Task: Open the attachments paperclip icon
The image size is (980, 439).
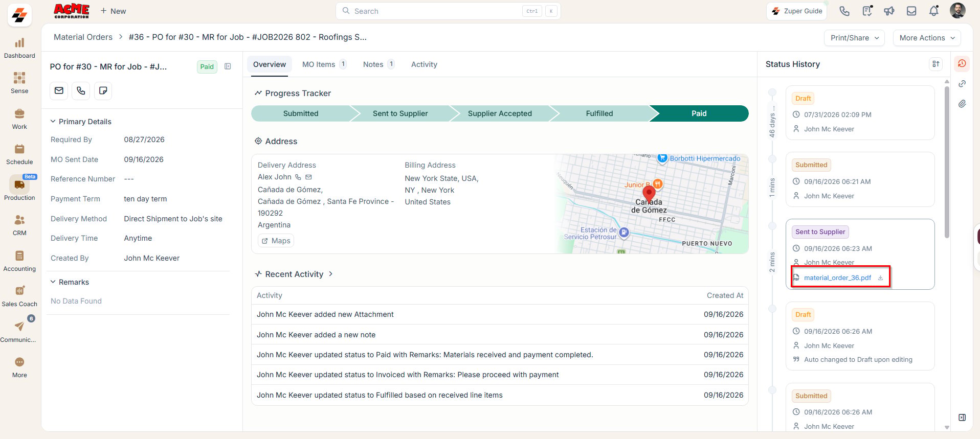Action: (962, 104)
